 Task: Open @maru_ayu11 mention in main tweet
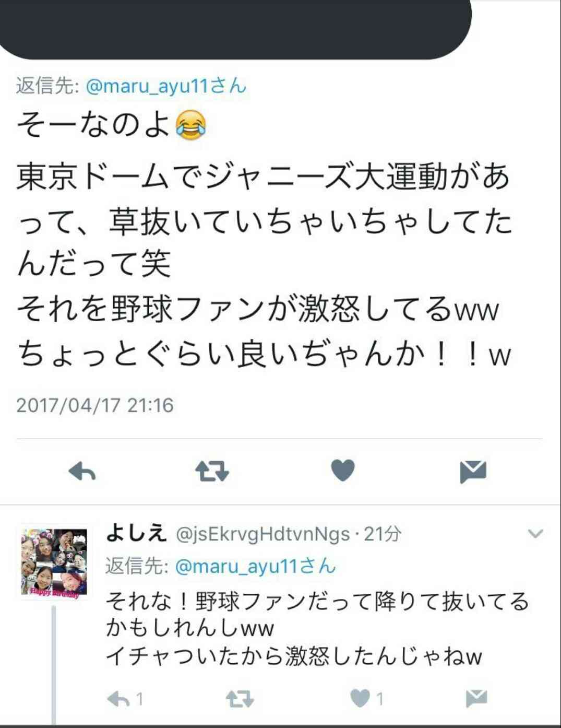tap(166, 86)
